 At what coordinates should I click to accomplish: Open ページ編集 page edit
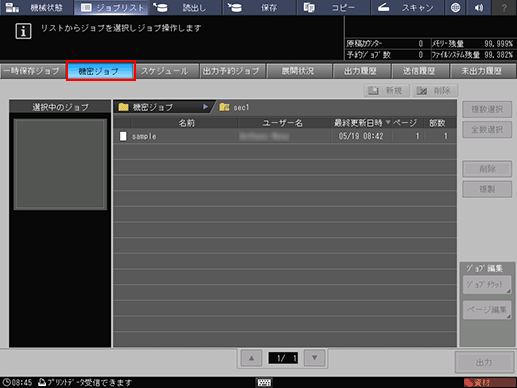487,310
